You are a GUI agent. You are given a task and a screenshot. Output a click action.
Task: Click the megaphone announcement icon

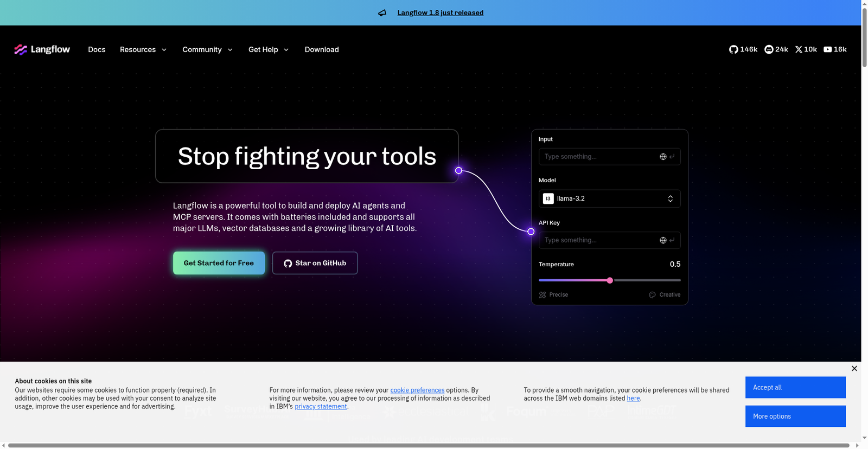coord(382,13)
